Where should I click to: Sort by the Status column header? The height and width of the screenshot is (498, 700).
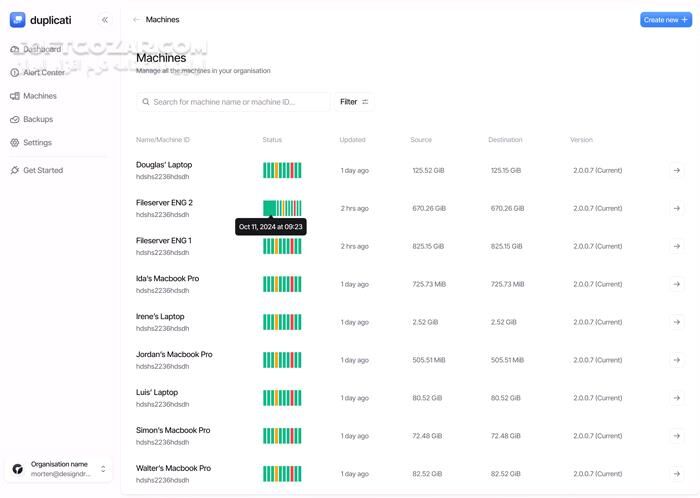pyautogui.click(x=272, y=140)
